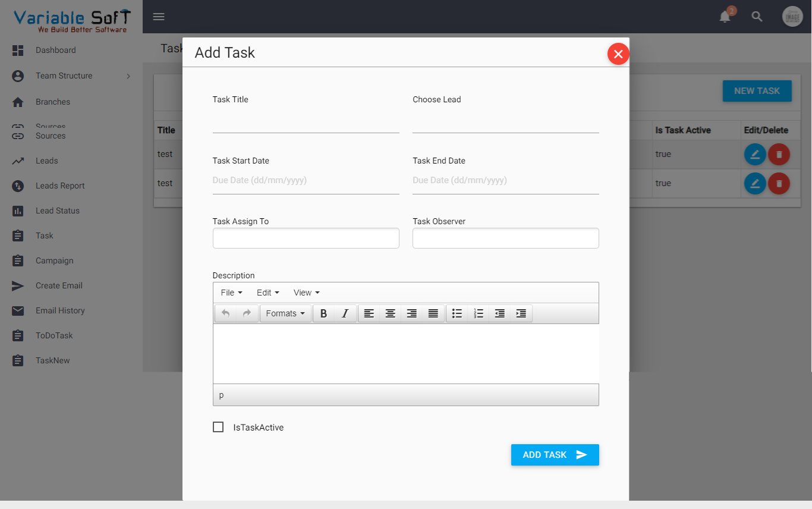Click the increase indent icon
This screenshot has height=509, width=812.
(x=521, y=313)
